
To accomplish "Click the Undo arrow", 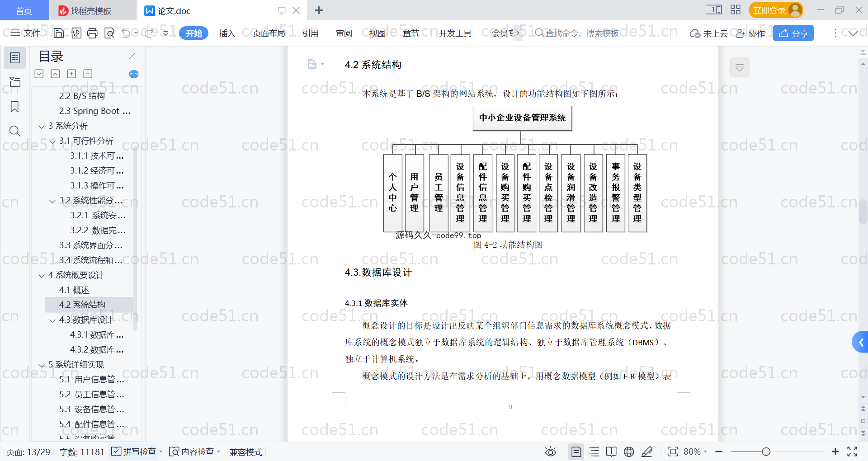I will (126, 33).
